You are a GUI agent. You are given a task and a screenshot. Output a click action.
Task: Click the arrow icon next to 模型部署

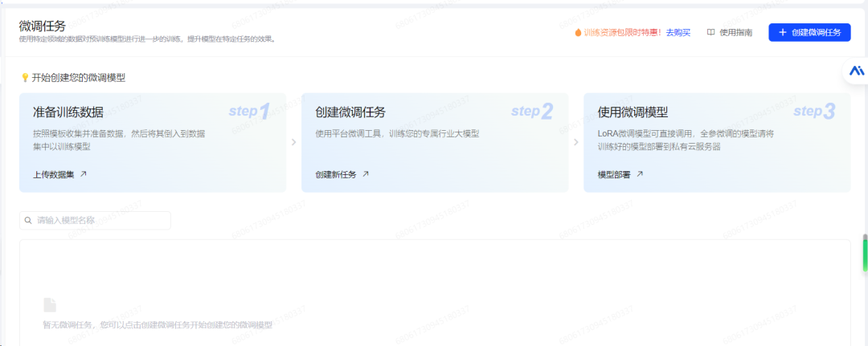640,173
